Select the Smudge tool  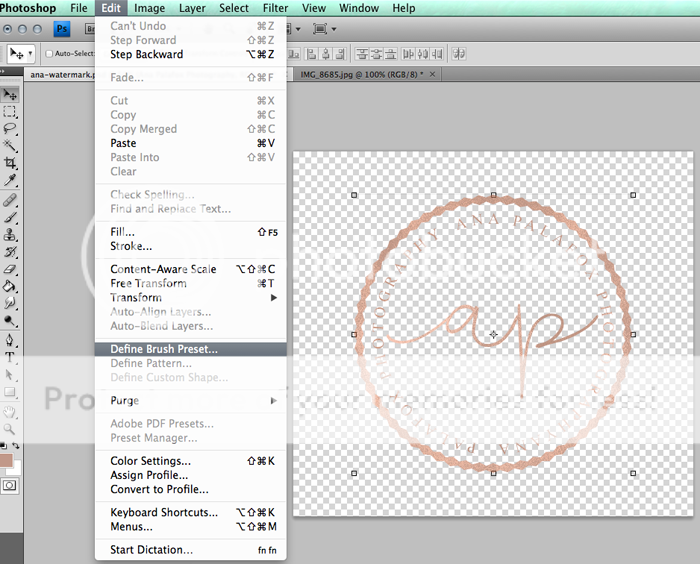coord(10,303)
